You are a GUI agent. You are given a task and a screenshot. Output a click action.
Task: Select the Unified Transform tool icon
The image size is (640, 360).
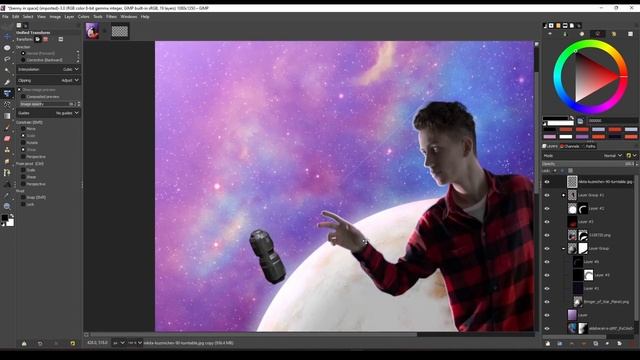click(7, 93)
